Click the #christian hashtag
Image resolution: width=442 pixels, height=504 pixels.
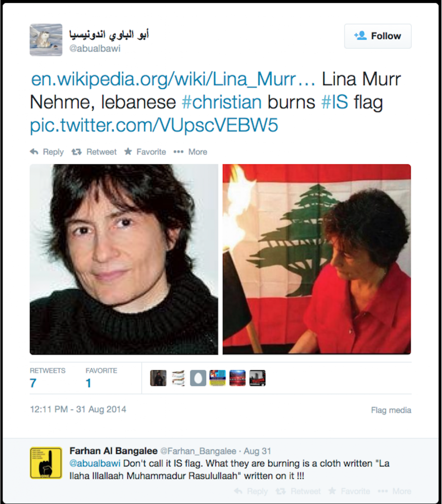tap(222, 102)
